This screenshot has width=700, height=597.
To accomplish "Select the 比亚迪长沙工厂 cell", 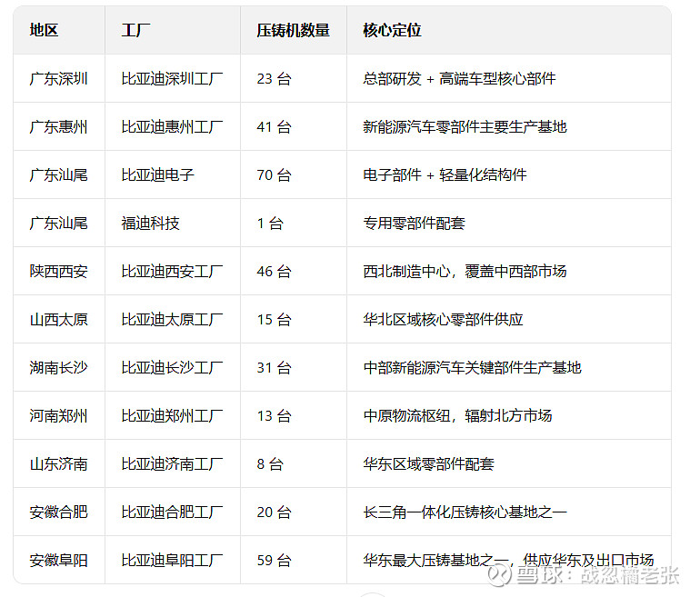I will tap(172, 368).
